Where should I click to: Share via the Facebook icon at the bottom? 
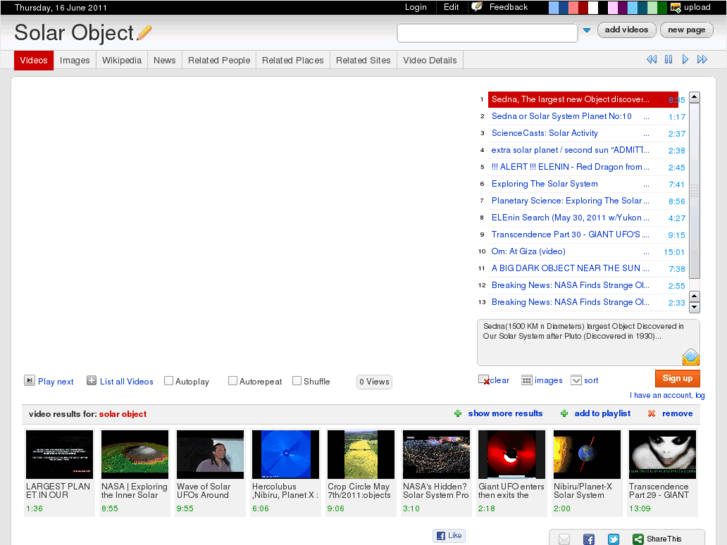[589, 539]
